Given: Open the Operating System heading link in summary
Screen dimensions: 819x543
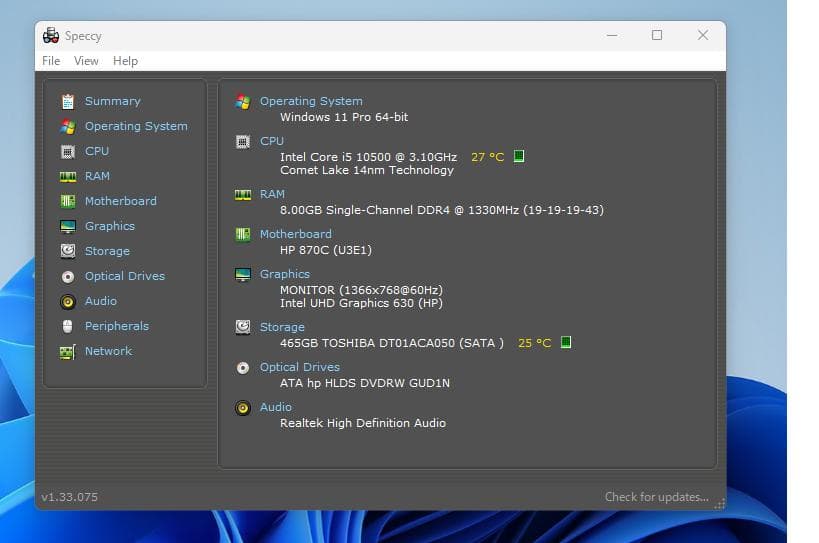Looking at the screenshot, I should 311,101.
